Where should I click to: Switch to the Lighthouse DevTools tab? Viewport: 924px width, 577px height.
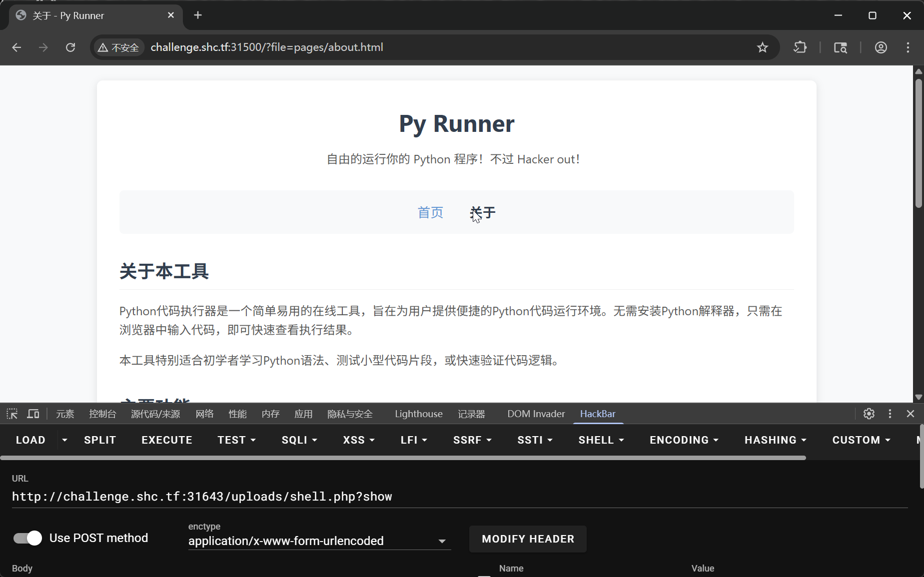pos(418,414)
